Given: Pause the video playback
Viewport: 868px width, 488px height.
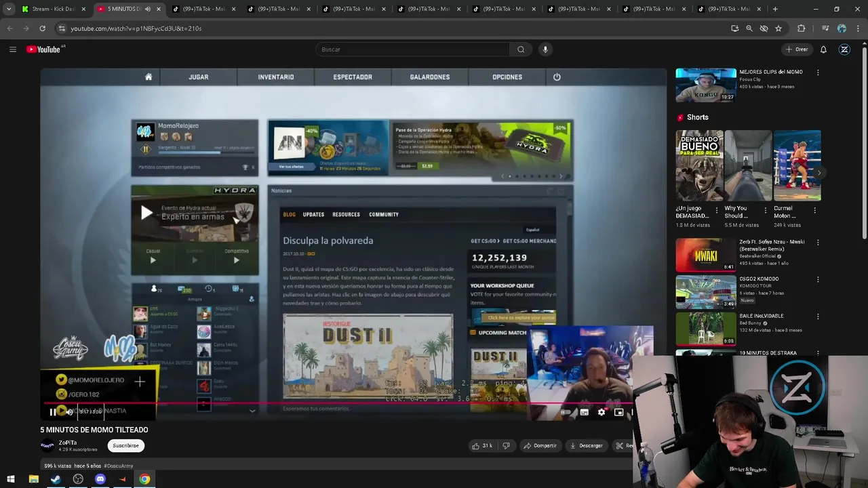Looking at the screenshot, I should [53, 411].
